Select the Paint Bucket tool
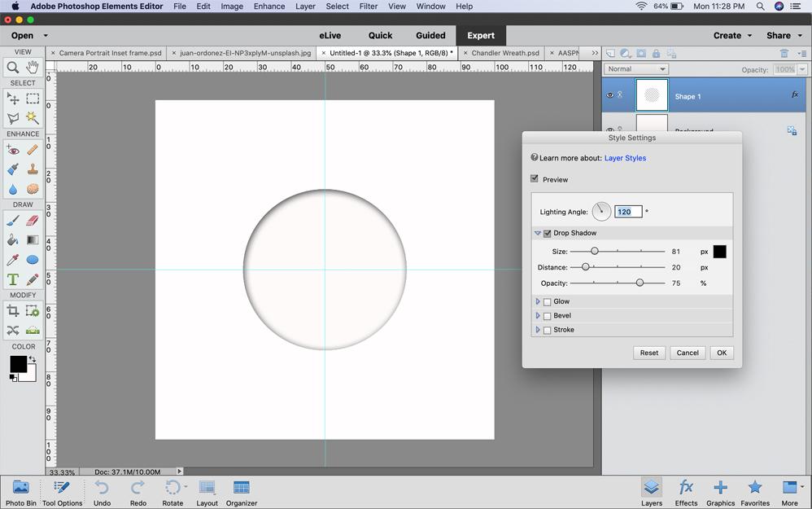This screenshot has width=812, height=509. click(13, 240)
